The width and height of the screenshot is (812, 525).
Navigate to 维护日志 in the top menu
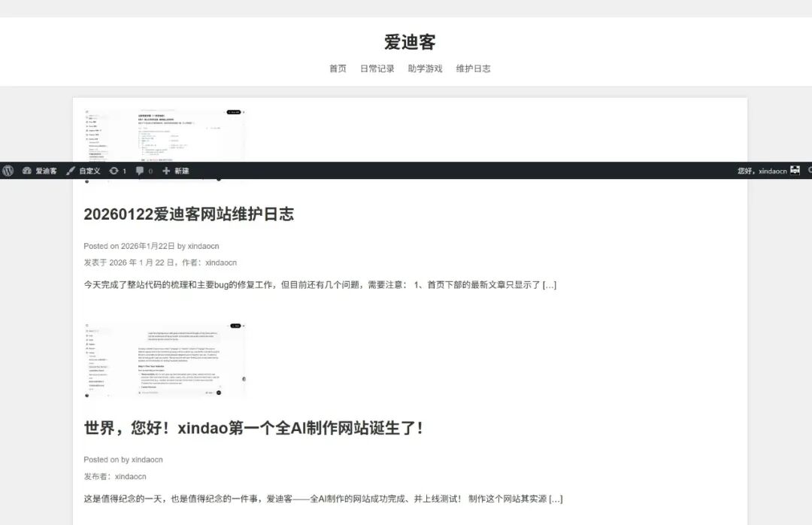pyautogui.click(x=473, y=68)
